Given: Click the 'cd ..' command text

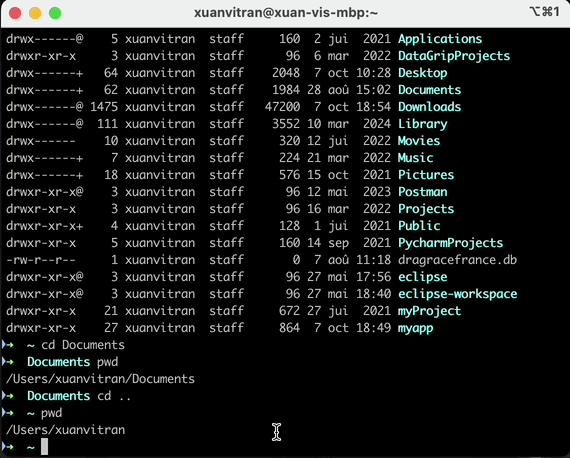Looking at the screenshot, I should click(x=114, y=396).
